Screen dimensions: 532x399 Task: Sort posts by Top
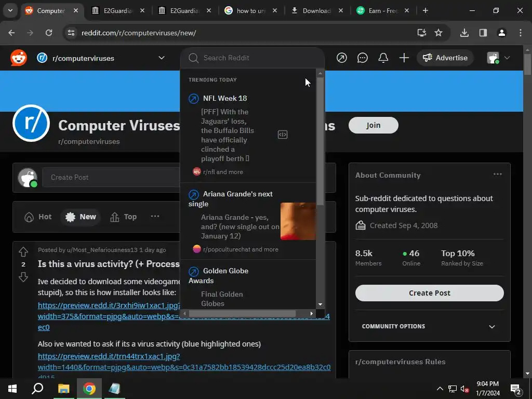coord(124,217)
